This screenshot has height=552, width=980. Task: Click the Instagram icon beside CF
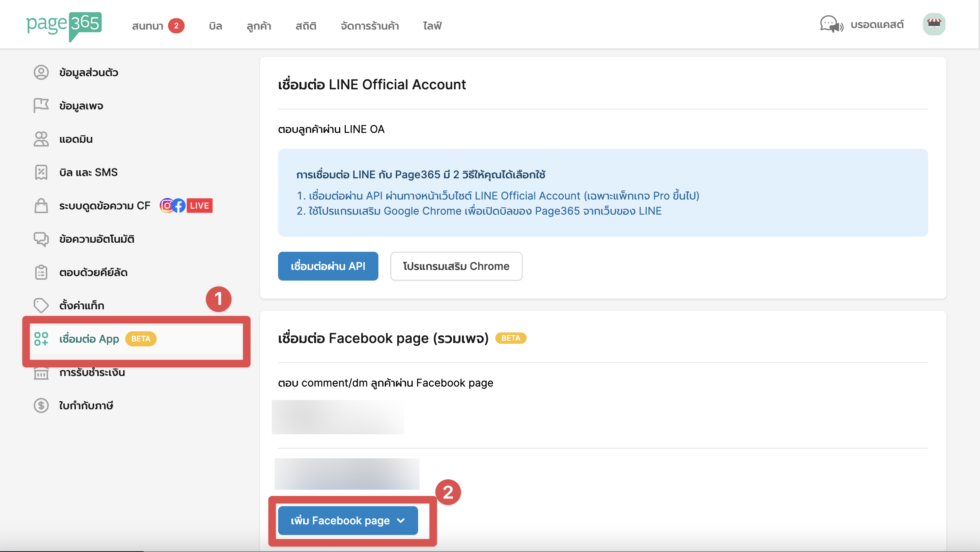click(x=166, y=206)
